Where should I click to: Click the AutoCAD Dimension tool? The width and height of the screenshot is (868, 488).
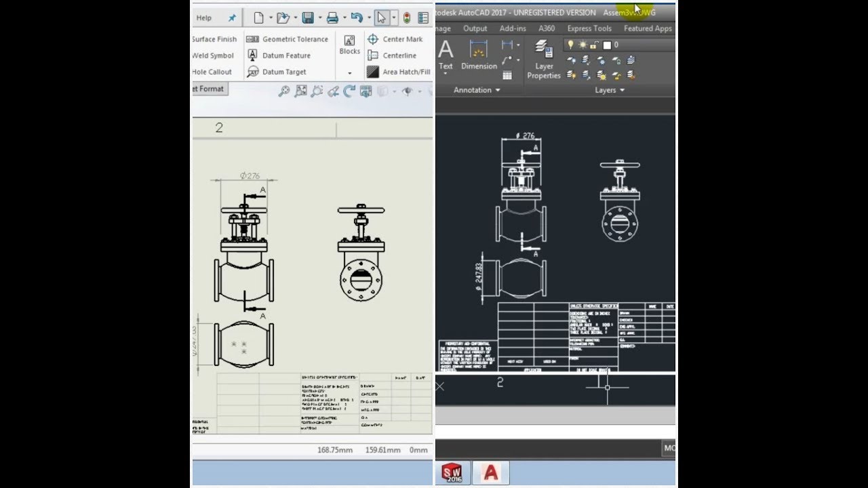(x=479, y=56)
